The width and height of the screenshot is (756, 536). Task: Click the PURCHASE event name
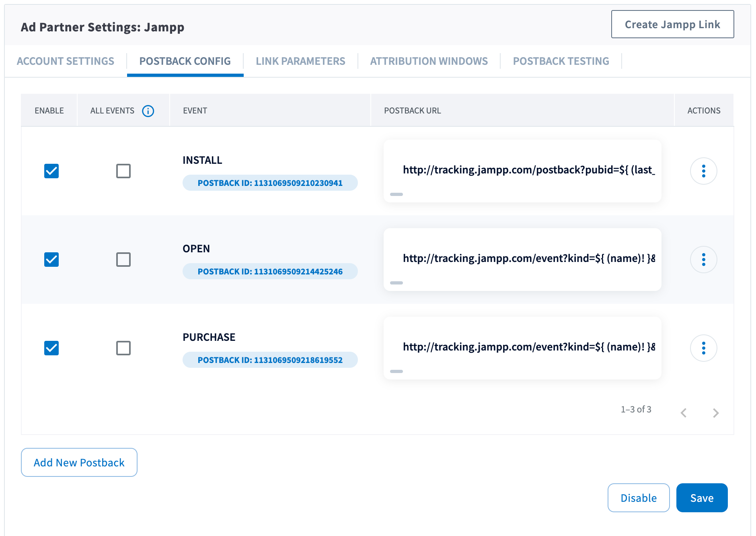(x=209, y=337)
